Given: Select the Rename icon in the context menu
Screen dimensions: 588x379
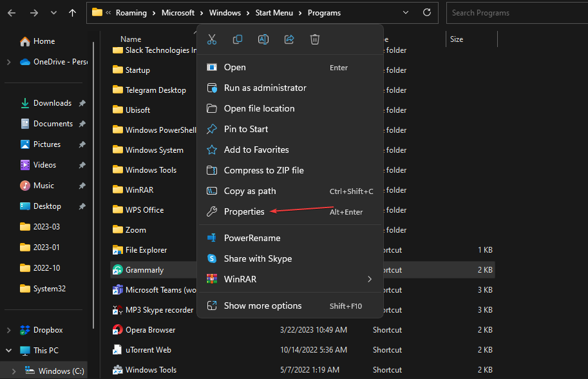Looking at the screenshot, I should pyautogui.click(x=263, y=39).
